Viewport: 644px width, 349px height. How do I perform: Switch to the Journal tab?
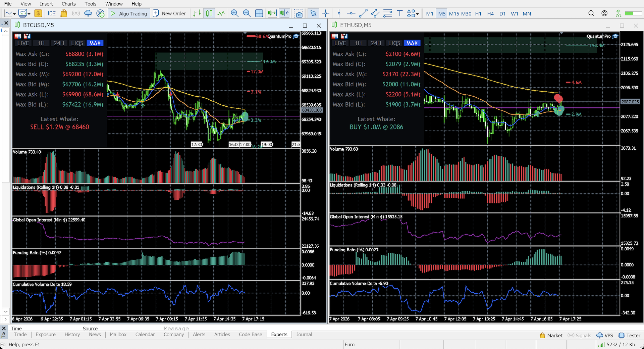pos(304,335)
